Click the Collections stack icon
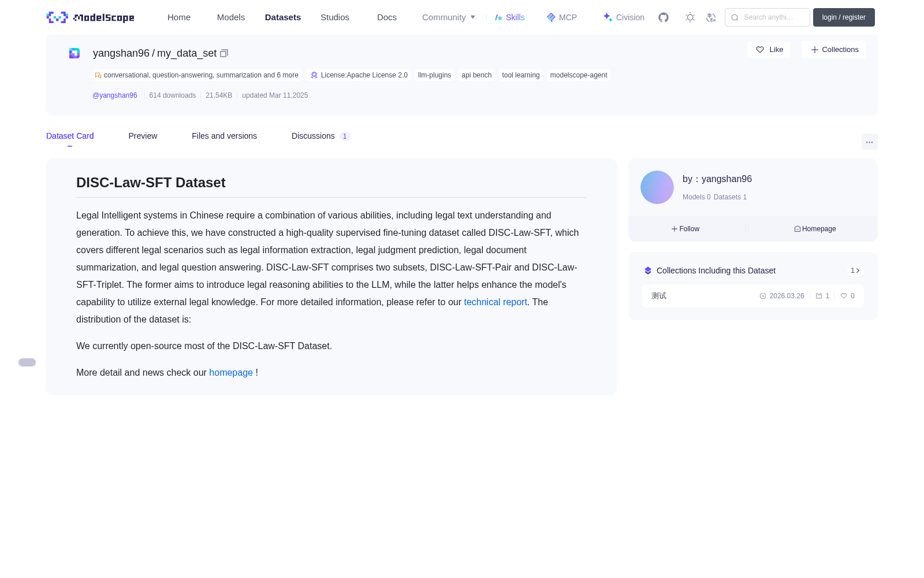 [x=648, y=271]
